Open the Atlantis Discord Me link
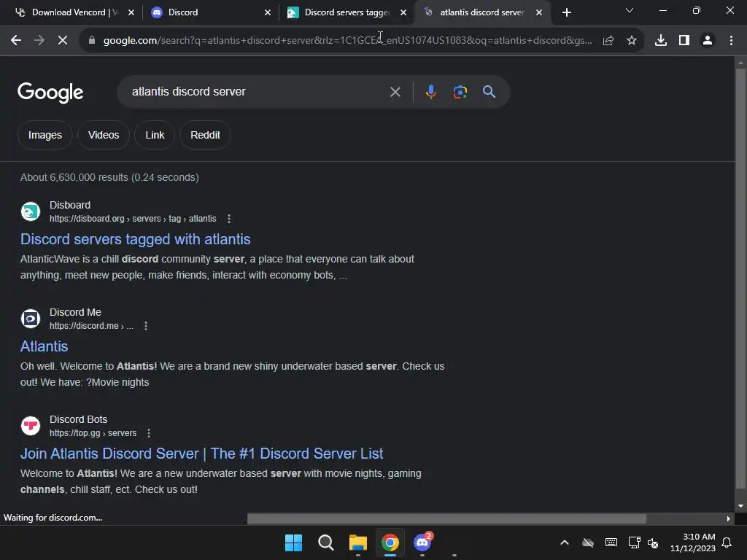 (x=44, y=346)
